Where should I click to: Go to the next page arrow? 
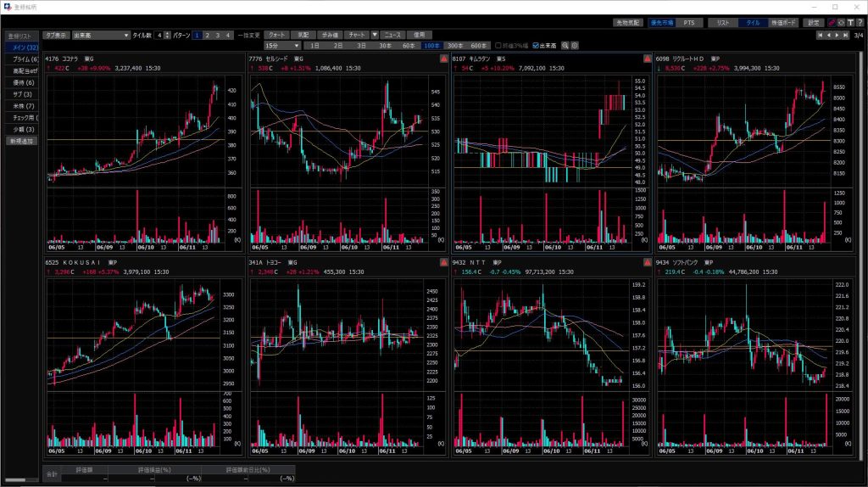tap(837, 35)
